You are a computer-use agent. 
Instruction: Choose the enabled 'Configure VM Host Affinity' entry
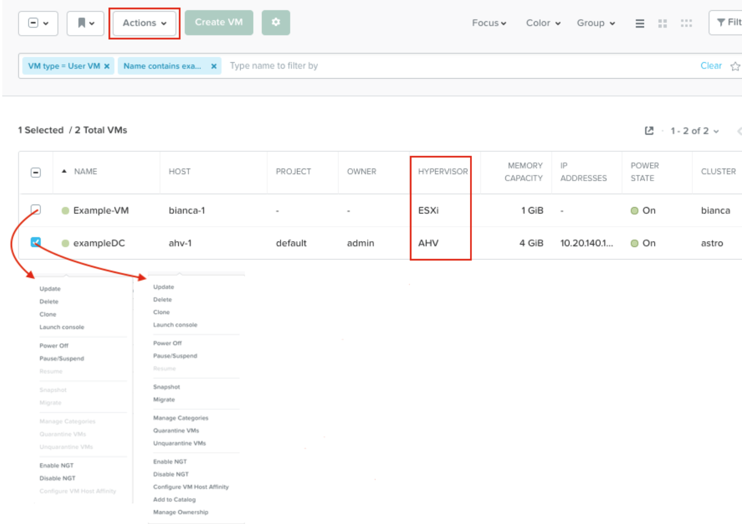191,487
